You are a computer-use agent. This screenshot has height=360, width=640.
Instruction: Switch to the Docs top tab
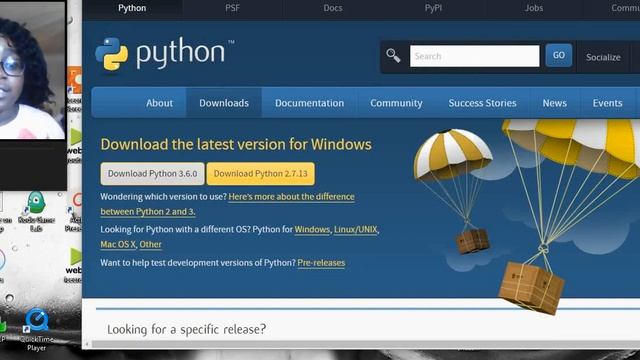(333, 8)
